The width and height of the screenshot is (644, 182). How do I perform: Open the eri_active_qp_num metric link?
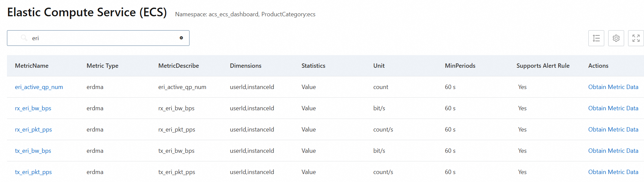point(39,87)
